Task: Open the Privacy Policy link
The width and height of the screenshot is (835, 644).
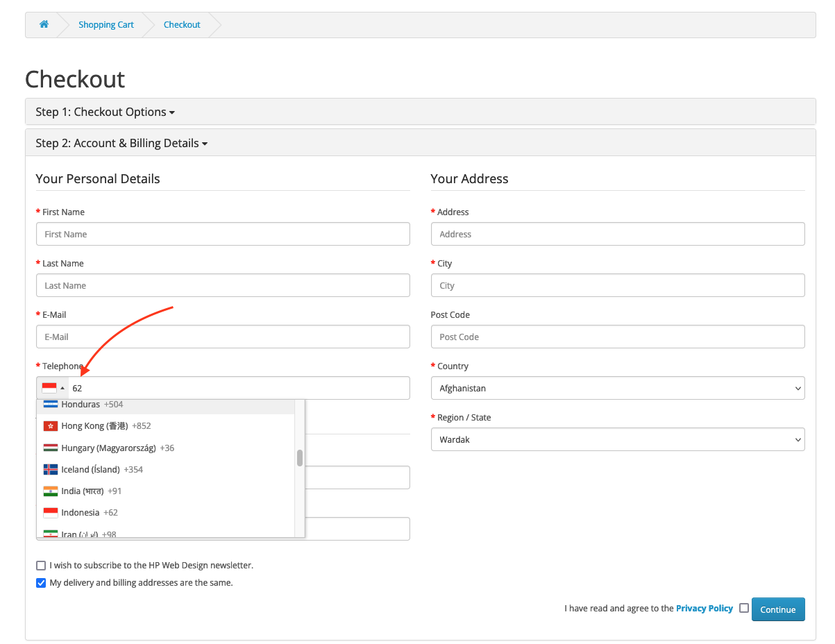Action: point(704,607)
